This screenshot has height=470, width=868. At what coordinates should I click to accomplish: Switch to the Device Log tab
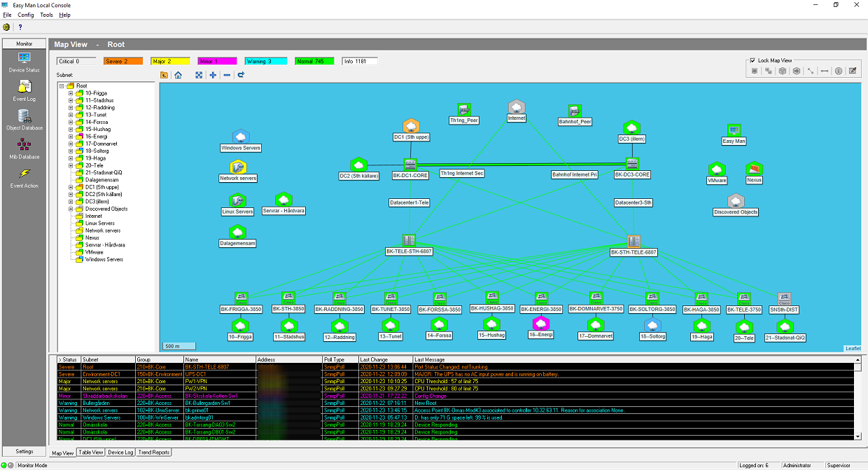(120, 452)
